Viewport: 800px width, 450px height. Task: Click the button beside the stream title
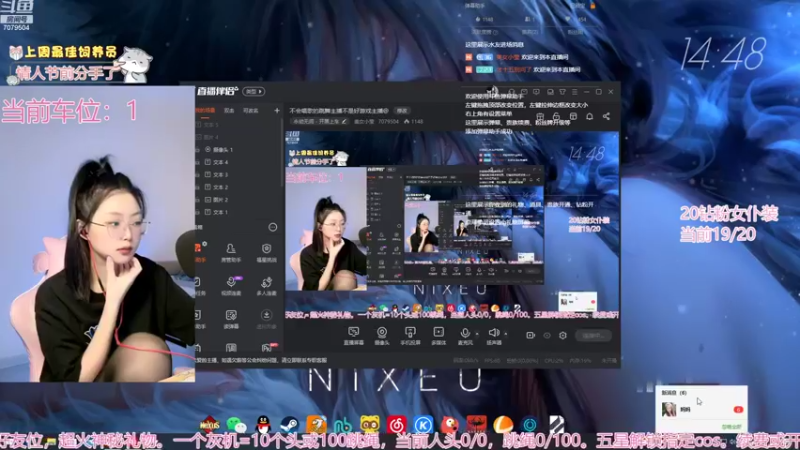(x=403, y=110)
